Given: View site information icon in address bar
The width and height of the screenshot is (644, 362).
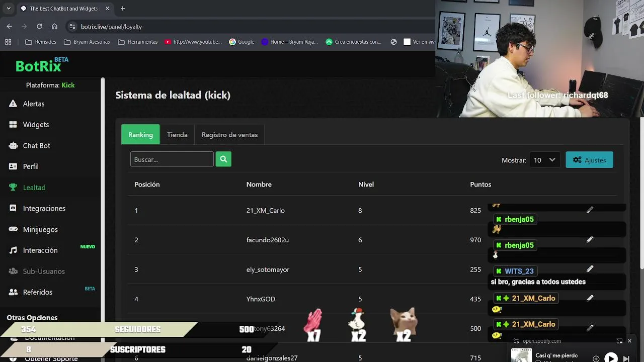Looking at the screenshot, I should click(x=72, y=27).
